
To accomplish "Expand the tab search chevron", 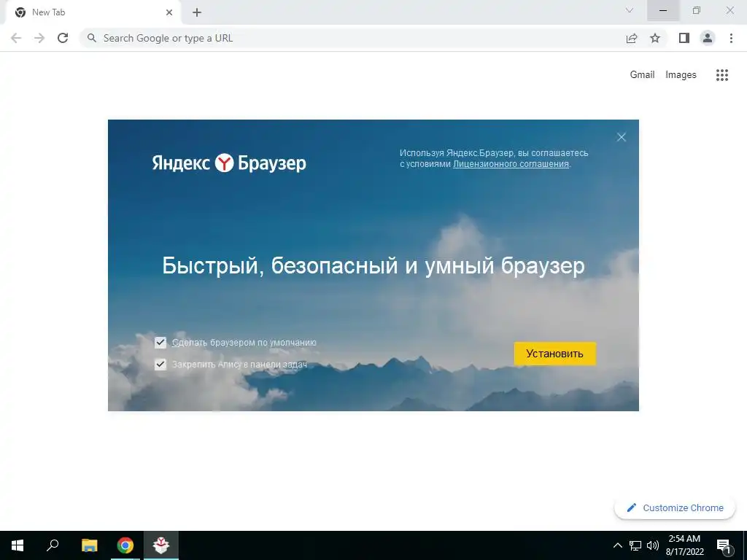I will (x=630, y=10).
